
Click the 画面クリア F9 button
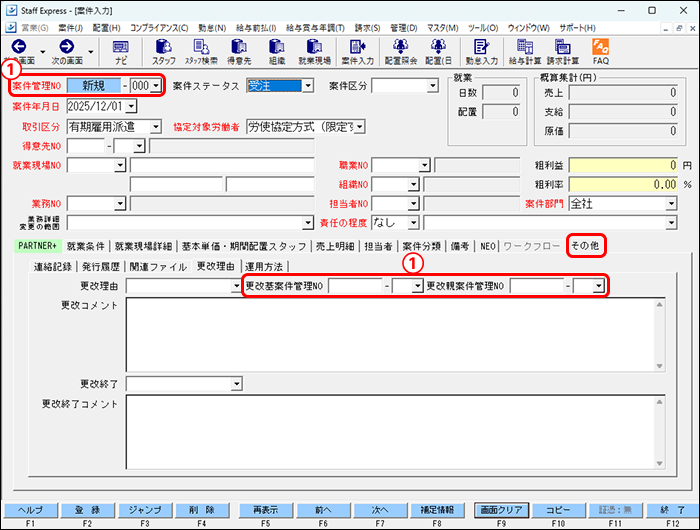coord(501,510)
